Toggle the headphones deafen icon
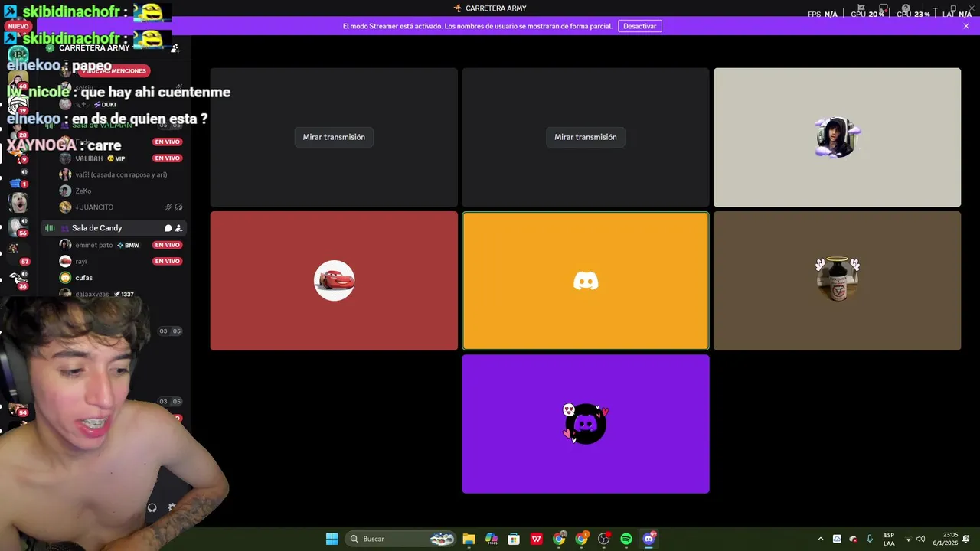Viewport: 980px width, 551px height. 152,507
